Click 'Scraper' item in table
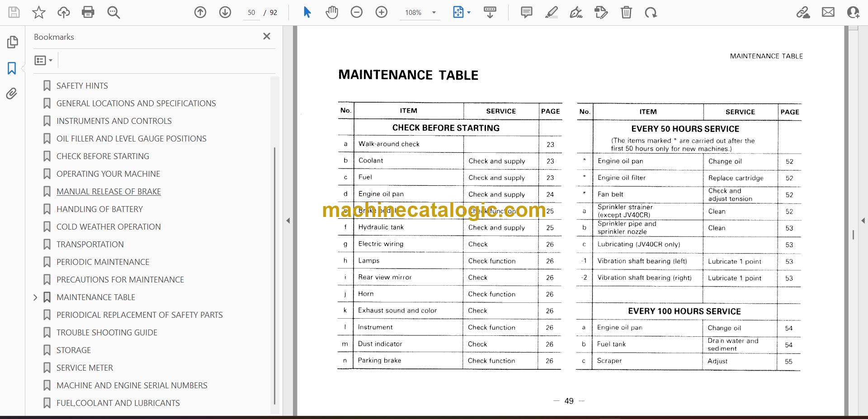This screenshot has height=419, width=868. click(x=609, y=361)
